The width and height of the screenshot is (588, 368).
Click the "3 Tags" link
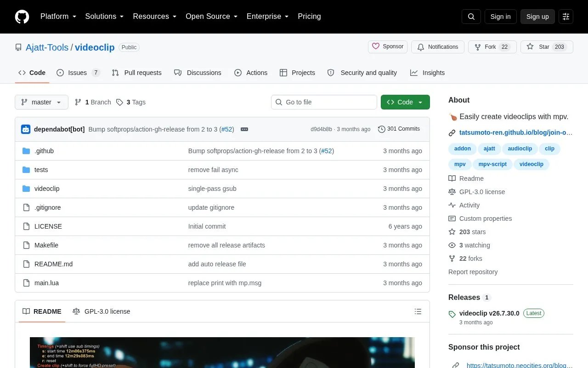point(131,102)
